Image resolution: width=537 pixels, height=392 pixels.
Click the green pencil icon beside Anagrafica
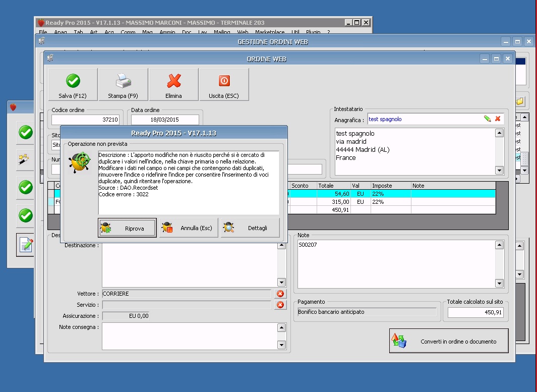click(488, 119)
